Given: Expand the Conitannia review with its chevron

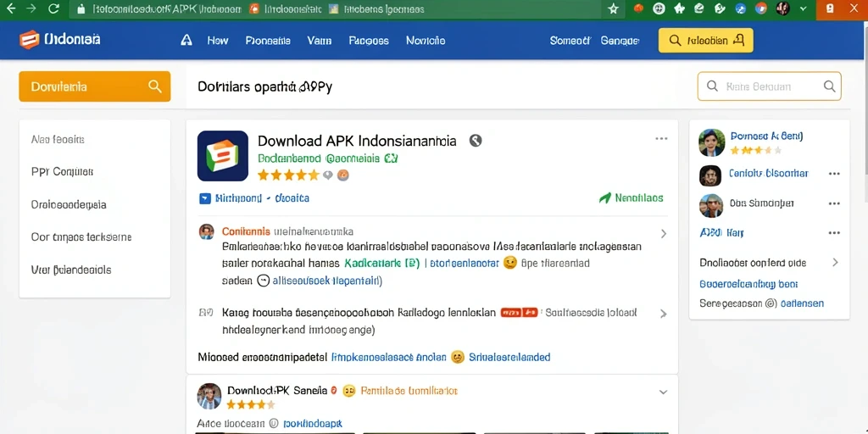Looking at the screenshot, I should [x=664, y=234].
